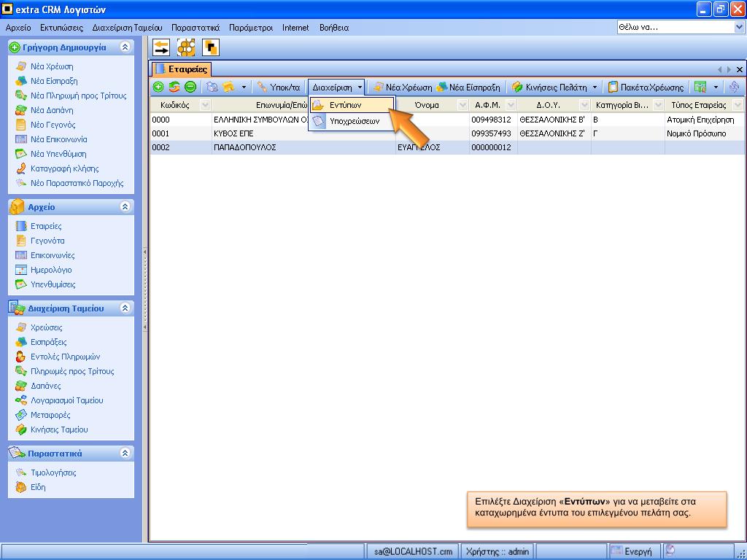Open the Γεγονότα link under Αρχείο
This screenshot has height=560, width=747.
click(47, 241)
